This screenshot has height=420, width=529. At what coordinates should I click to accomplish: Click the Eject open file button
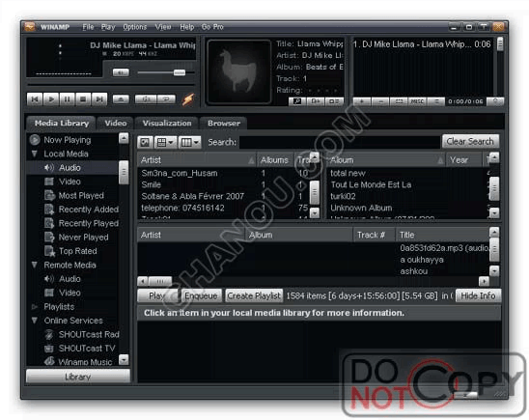tap(121, 99)
